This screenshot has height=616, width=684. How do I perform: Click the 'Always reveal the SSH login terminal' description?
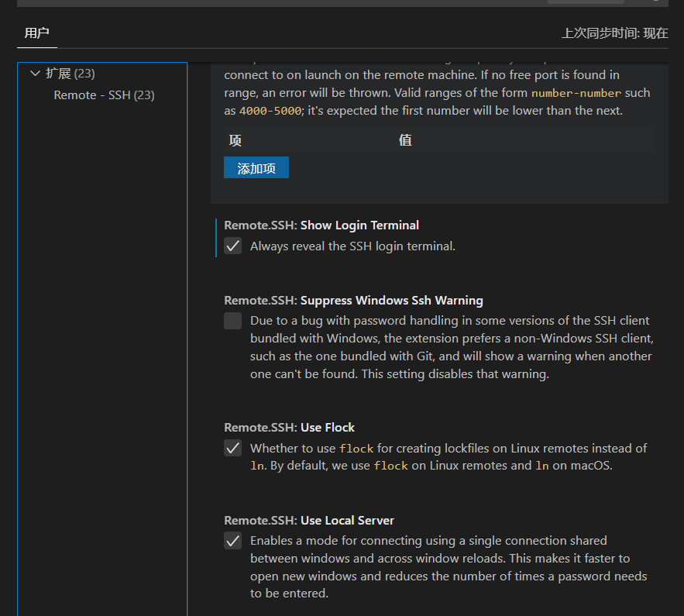point(352,246)
